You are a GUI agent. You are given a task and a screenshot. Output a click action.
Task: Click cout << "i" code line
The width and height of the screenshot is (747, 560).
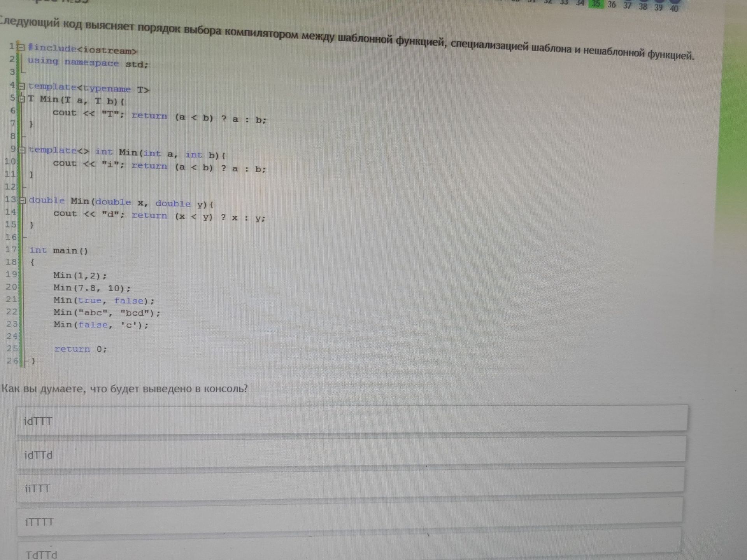click(x=160, y=166)
